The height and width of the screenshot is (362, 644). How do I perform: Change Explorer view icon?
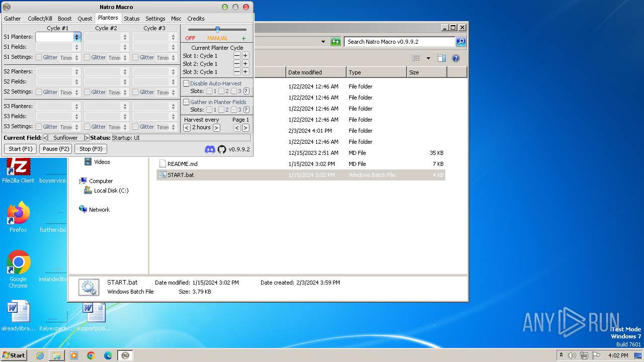[x=416, y=58]
